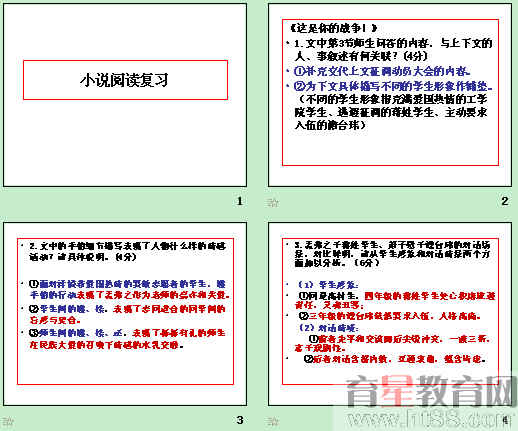Click the animation star icon under slide 3
This screenshot has height=431, width=518.
pyautogui.click(x=8, y=421)
